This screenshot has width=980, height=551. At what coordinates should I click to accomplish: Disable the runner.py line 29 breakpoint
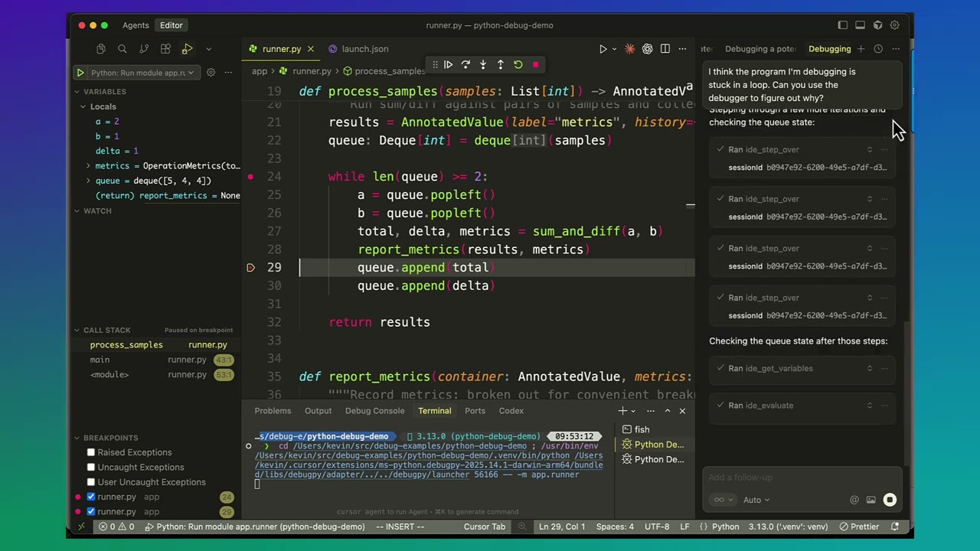(x=91, y=511)
